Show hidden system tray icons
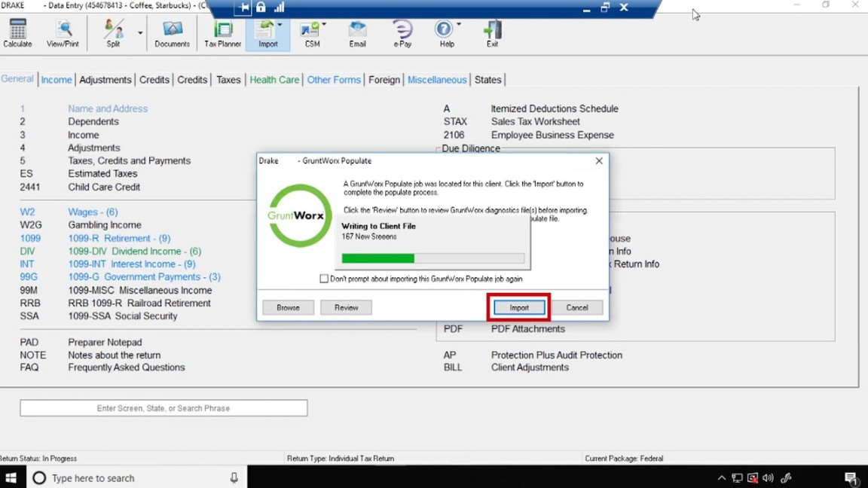The width and height of the screenshot is (868, 488). pos(721,478)
